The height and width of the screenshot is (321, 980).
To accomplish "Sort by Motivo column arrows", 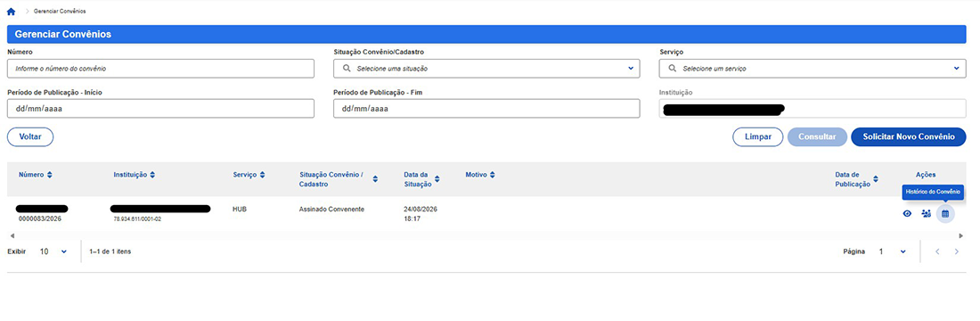I will (493, 175).
